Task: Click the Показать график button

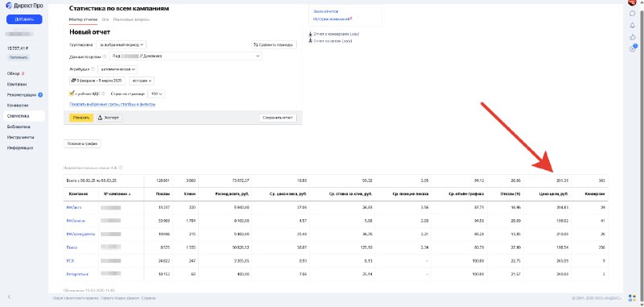Action: click(82, 144)
